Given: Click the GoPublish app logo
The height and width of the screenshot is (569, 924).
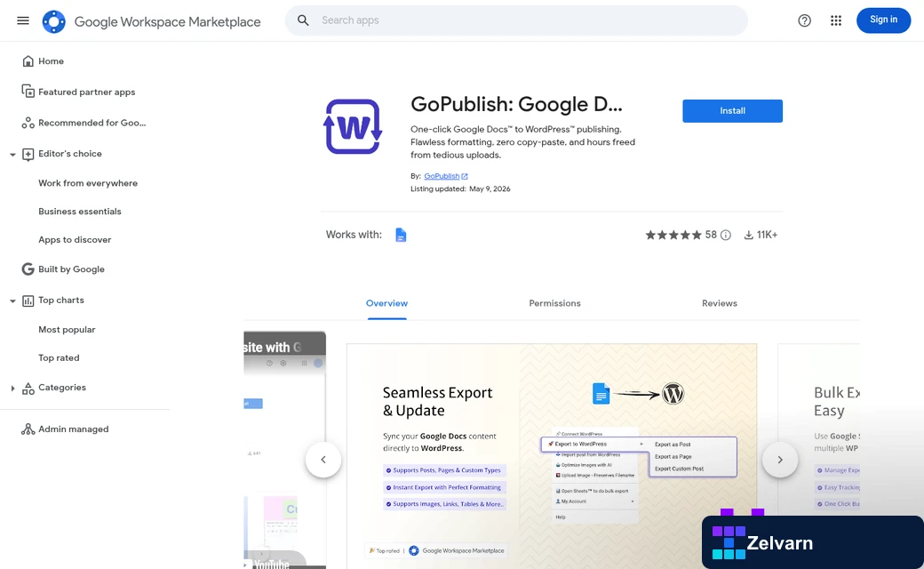Looking at the screenshot, I should [x=353, y=127].
